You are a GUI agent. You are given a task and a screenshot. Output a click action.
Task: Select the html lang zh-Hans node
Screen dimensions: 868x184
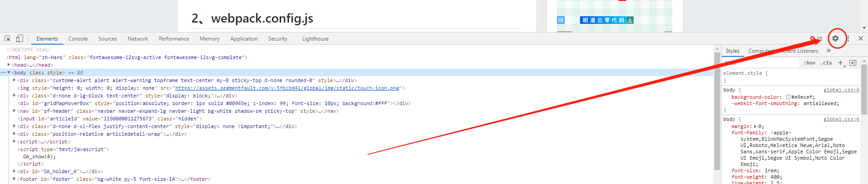pos(127,57)
